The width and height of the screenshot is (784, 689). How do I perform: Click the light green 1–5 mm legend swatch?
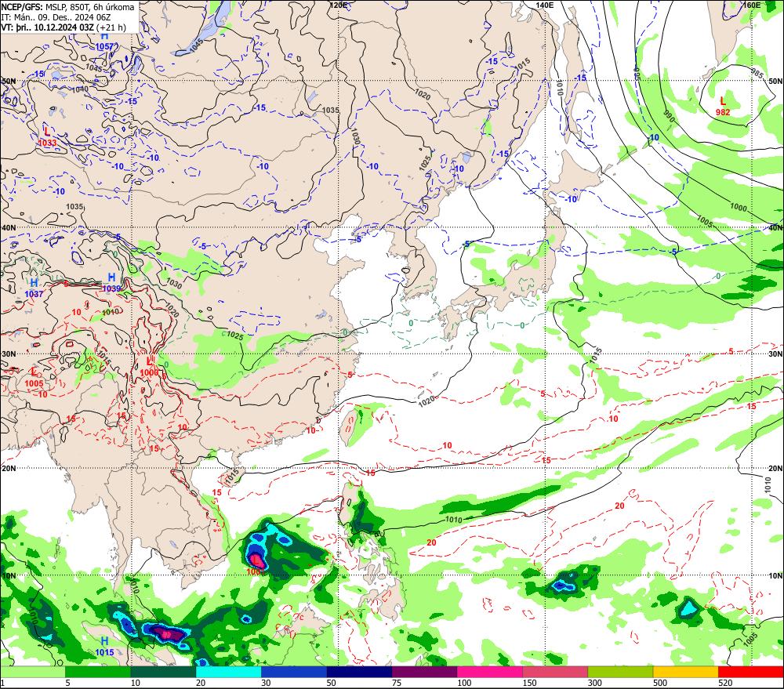(x=33, y=672)
